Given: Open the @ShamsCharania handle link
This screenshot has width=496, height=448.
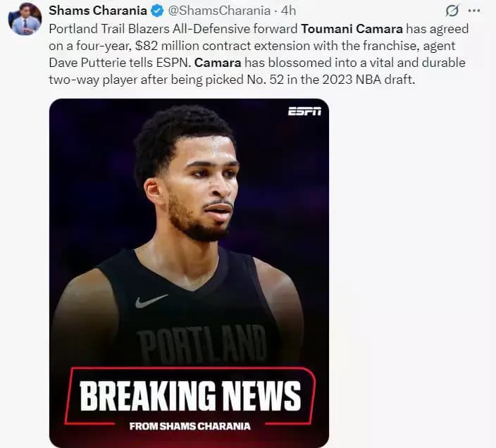Looking at the screenshot, I should [x=219, y=11].
